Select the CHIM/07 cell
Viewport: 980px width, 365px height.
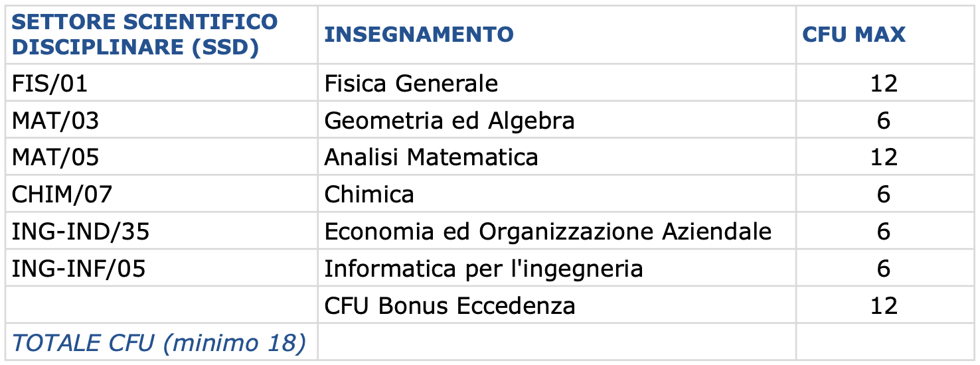pos(161,194)
